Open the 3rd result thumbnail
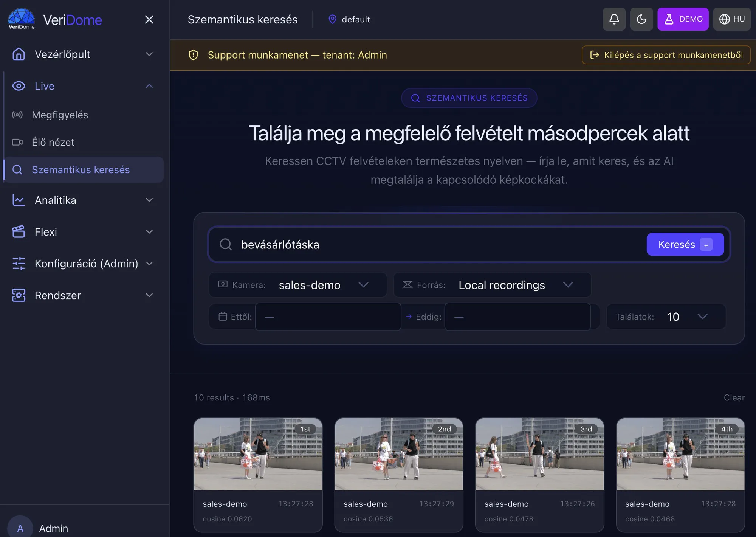Viewport: 756px width, 537px height. (x=539, y=454)
